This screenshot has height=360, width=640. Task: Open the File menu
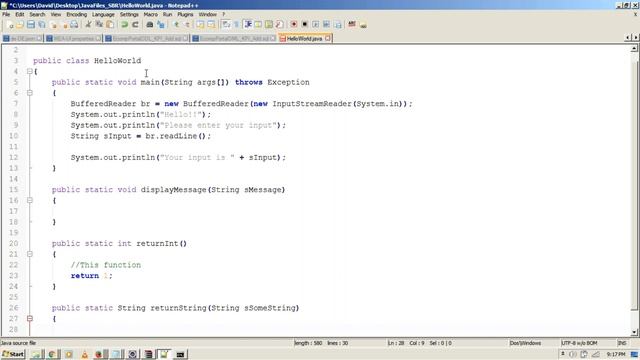coord(6,14)
